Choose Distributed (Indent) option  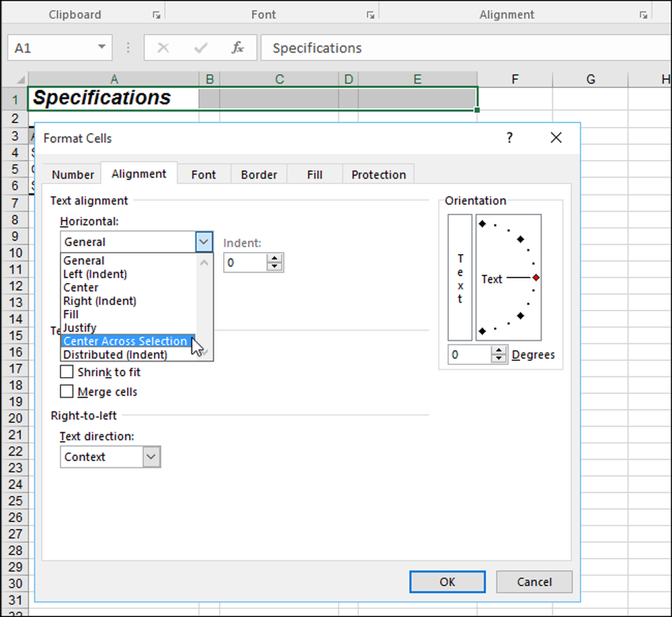point(128,355)
